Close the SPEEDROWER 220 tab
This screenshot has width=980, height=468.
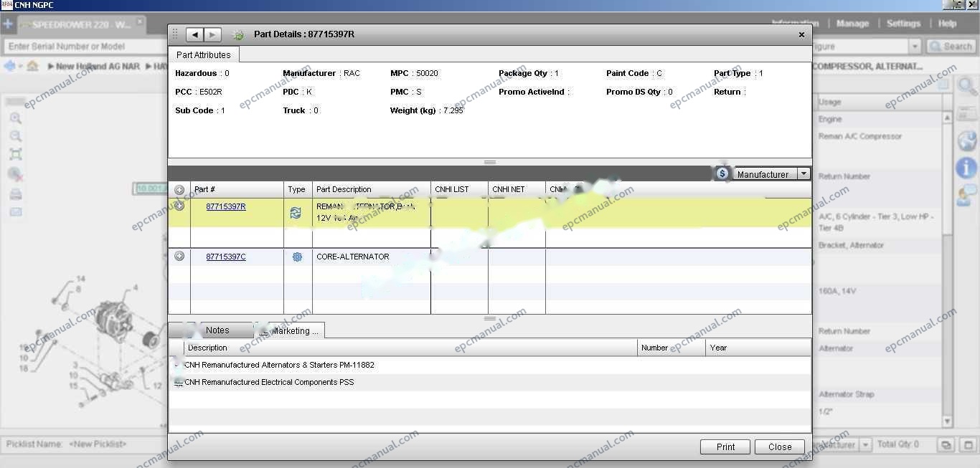140,22
